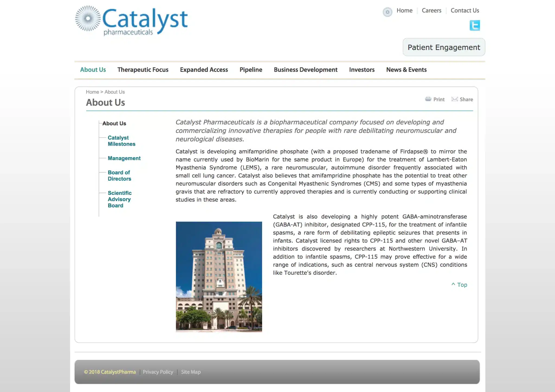555x392 pixels.
Task: Open the Pipeline menu
Action: [251, 70]
